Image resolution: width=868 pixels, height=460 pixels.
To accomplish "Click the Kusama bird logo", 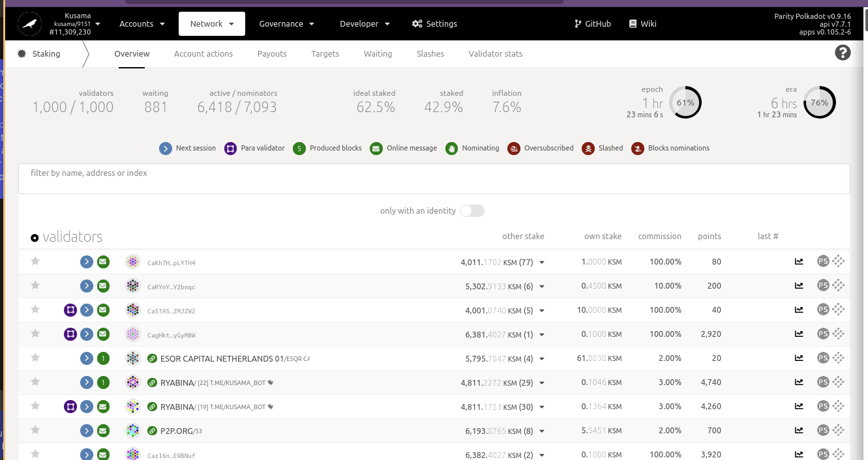I will click(x=29, y=24).
